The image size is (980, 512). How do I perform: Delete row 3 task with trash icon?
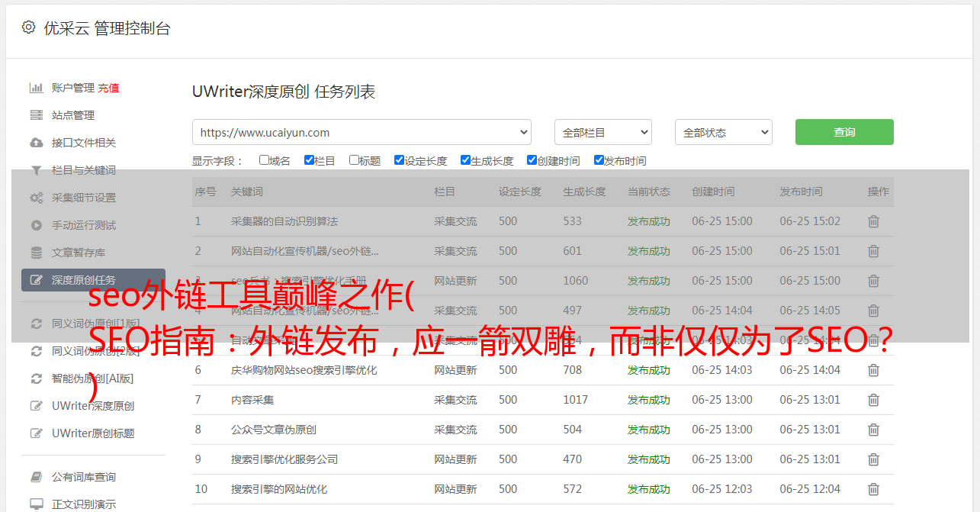tap(873, 281)
